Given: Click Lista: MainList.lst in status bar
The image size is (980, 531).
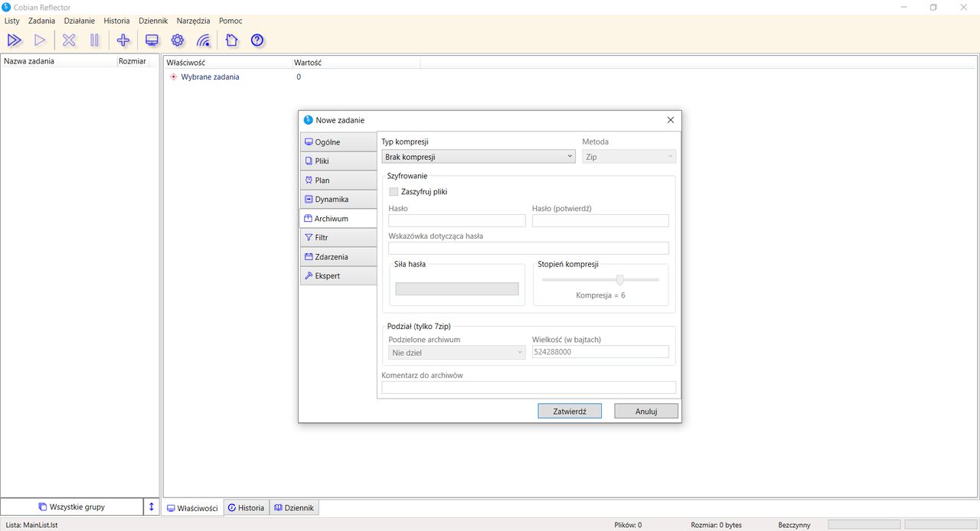Looking at the screenshot, I should coord(31,525).
